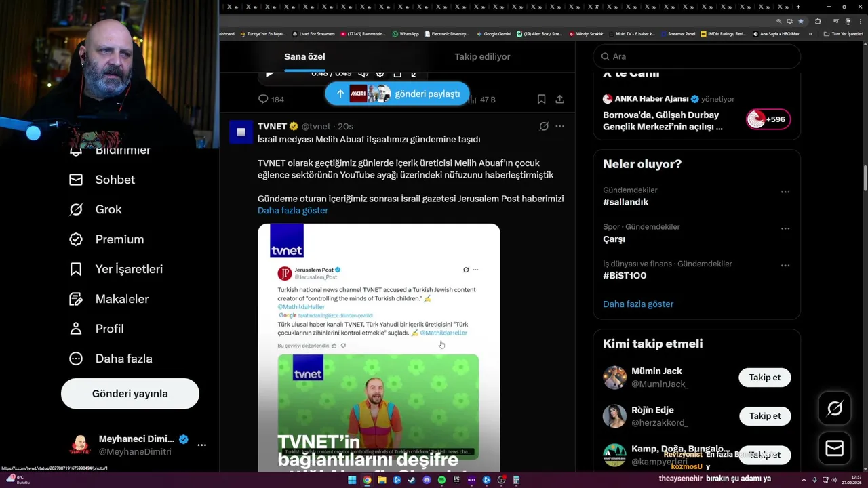Viewport: 868px width, 488px height.
Task: Bookmark the post above the TVNET tweet
Action: pyautogui.click(x=541, y=100)
